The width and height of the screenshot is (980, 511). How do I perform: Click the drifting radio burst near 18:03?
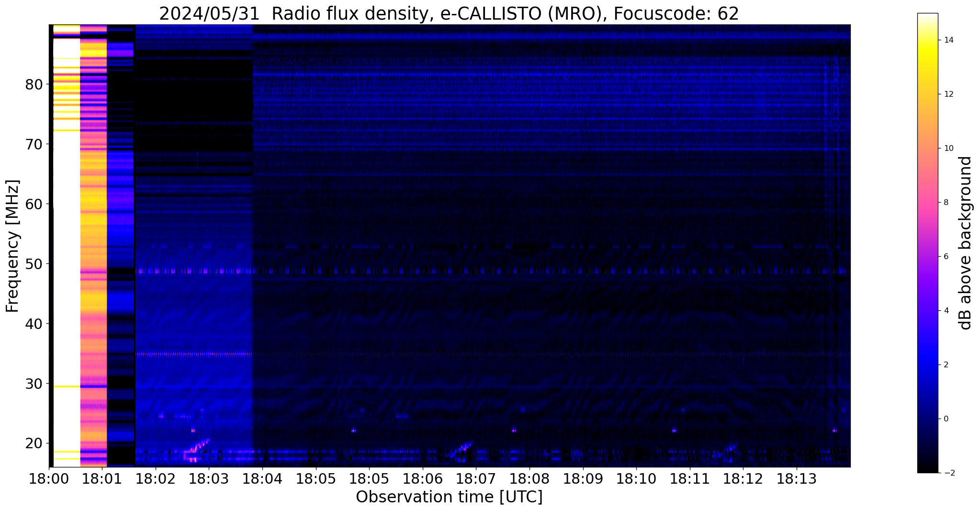(x=196, y=449)
